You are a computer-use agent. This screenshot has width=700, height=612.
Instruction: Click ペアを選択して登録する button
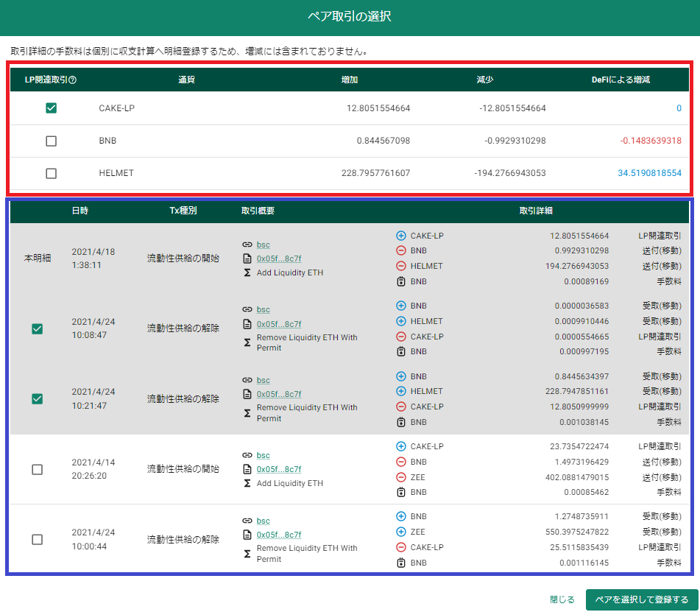(642, 599)
